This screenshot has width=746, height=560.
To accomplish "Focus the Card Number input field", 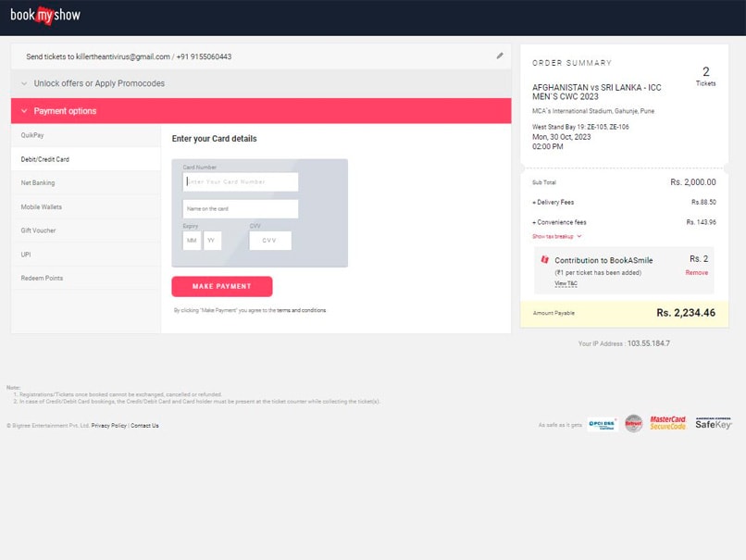I will coord(241,181).
